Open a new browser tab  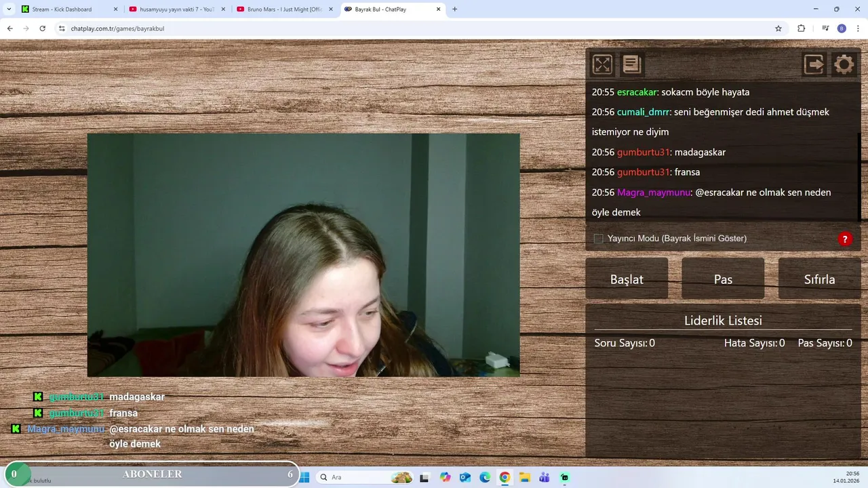pyautogui.click(x=454, y=9)
